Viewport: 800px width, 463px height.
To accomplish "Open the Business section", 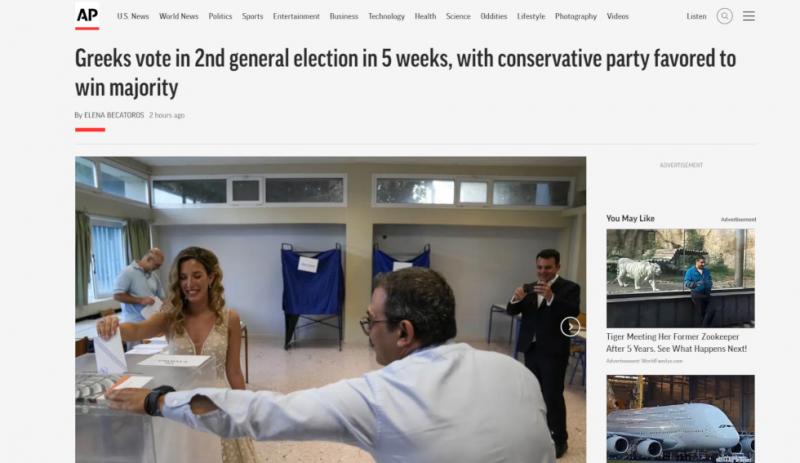I will coord(344,16).
